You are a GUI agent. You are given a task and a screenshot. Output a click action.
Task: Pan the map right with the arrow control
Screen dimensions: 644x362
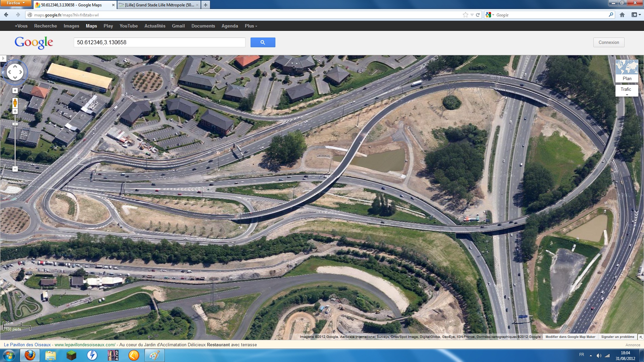click(21, 72)
